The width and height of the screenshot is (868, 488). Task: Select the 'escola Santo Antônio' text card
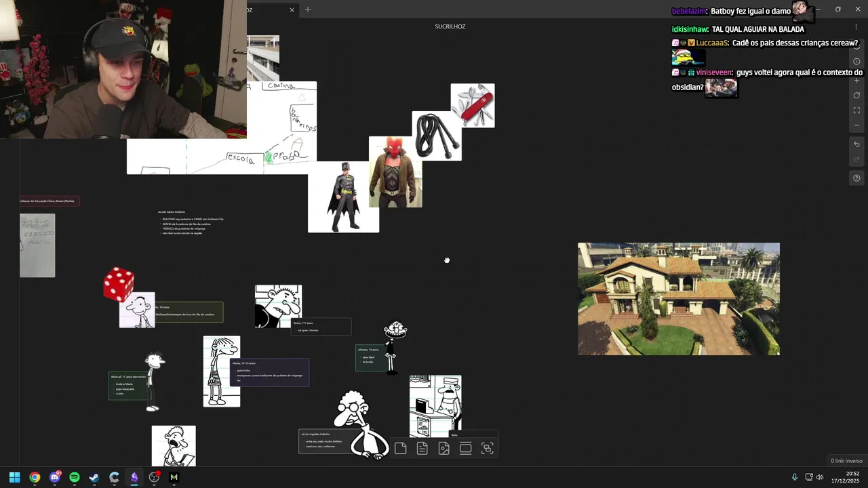coord(191,222)
